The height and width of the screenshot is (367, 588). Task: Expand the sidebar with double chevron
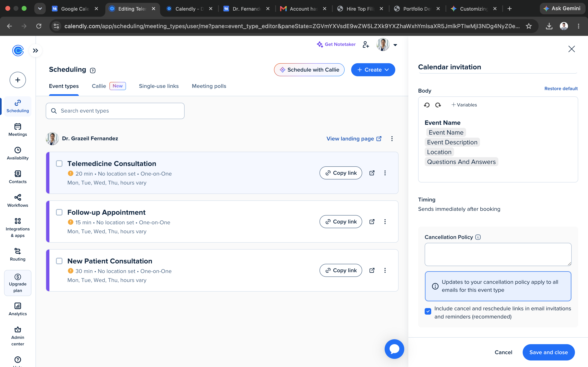(x=36, y=51)
